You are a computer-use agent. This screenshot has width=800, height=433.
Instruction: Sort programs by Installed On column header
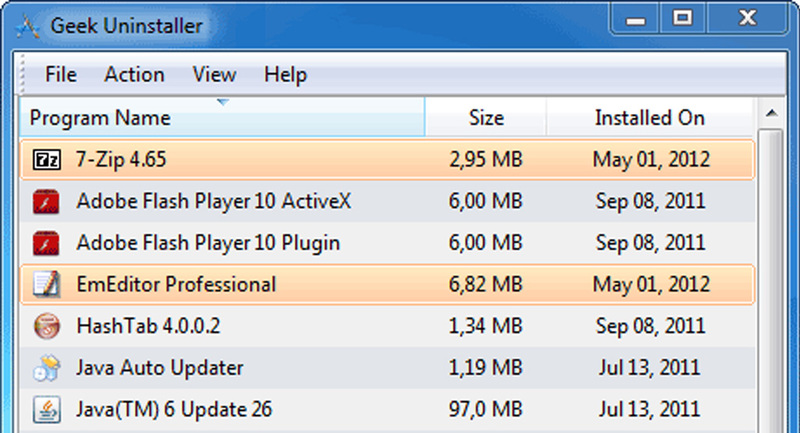(x=649, y=118)
